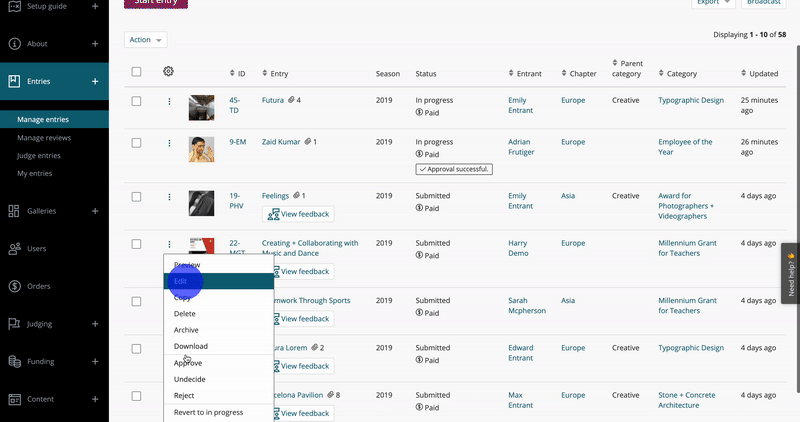Click the Judging sidebar icon

point(14,323)
